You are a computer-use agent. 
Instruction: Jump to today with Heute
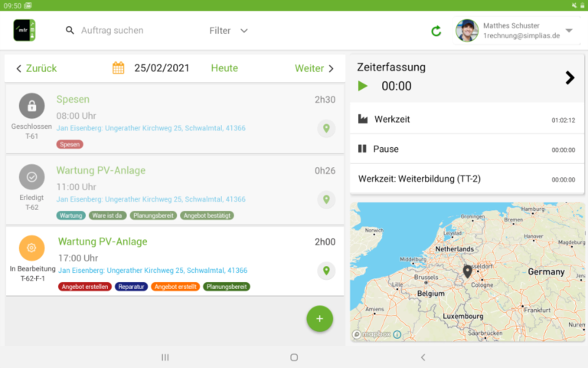pyautogui.click(x=224, y=68)
